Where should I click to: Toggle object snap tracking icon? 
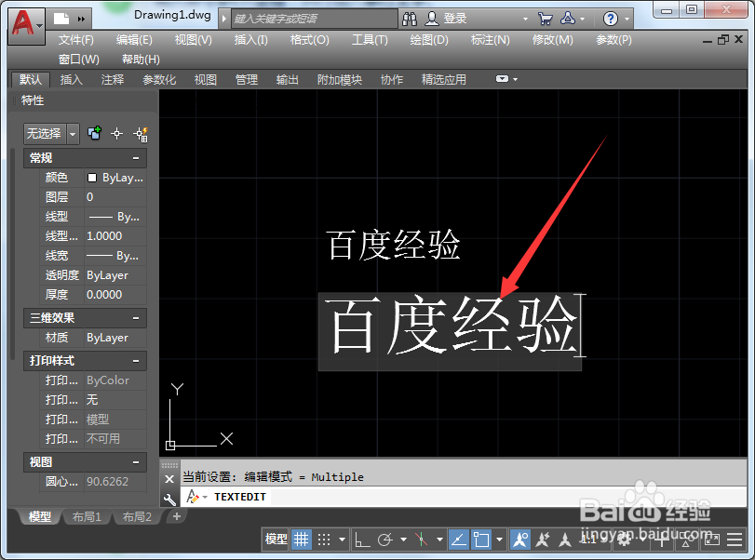[458, 540]
